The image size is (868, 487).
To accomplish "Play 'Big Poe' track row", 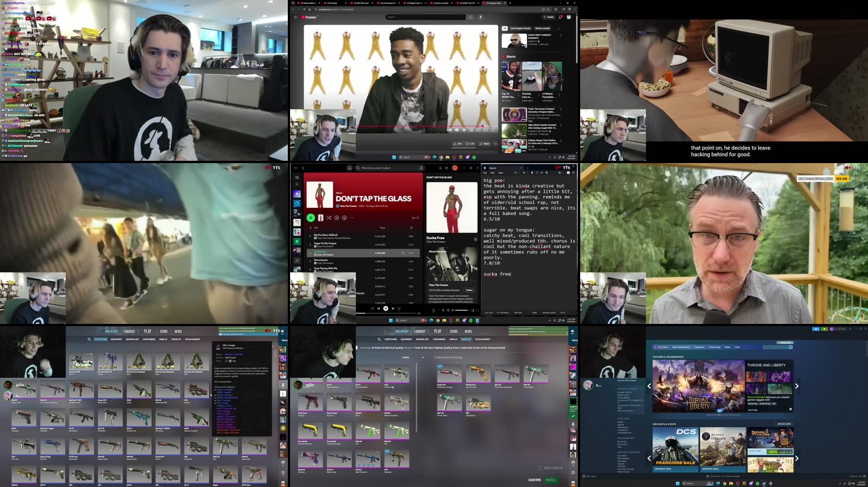I will (363, 236).
